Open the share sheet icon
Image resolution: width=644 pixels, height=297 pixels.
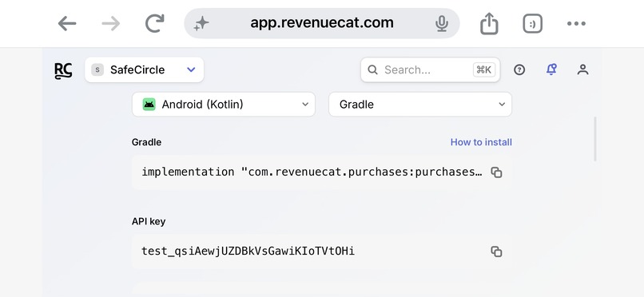coord(489,23)
